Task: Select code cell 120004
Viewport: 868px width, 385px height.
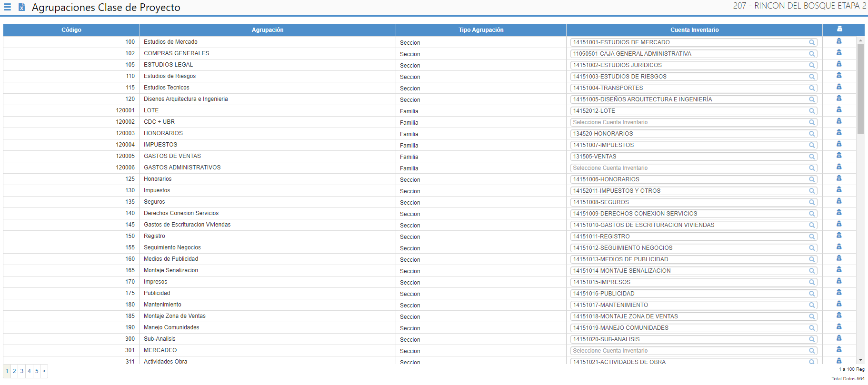Action: coord(71,145)
